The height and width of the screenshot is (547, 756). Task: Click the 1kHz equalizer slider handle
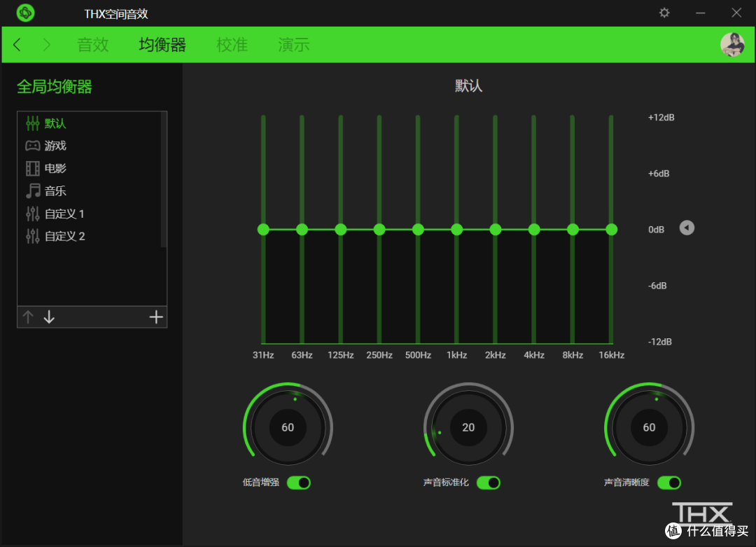[x=456, y=230]
